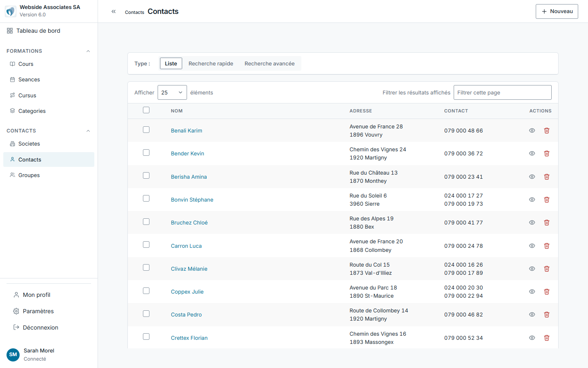Delete Carron Luca with the trash icon
588x368 pixels.
click(547, 246)
